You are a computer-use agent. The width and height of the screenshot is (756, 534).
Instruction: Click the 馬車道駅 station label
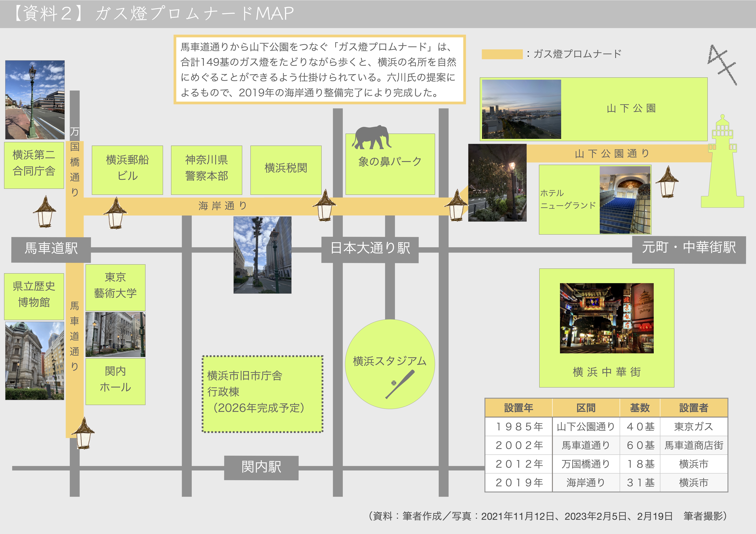[x=51, y=249]
